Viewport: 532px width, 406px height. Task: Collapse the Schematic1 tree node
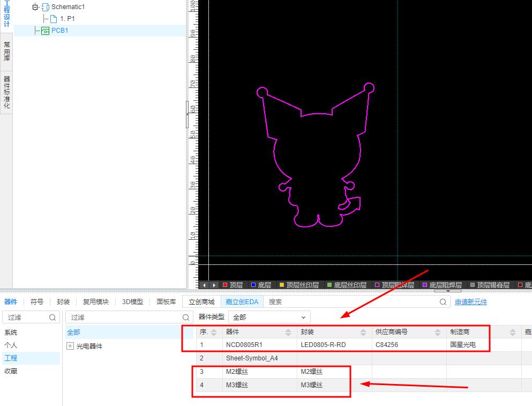[35, 7]
